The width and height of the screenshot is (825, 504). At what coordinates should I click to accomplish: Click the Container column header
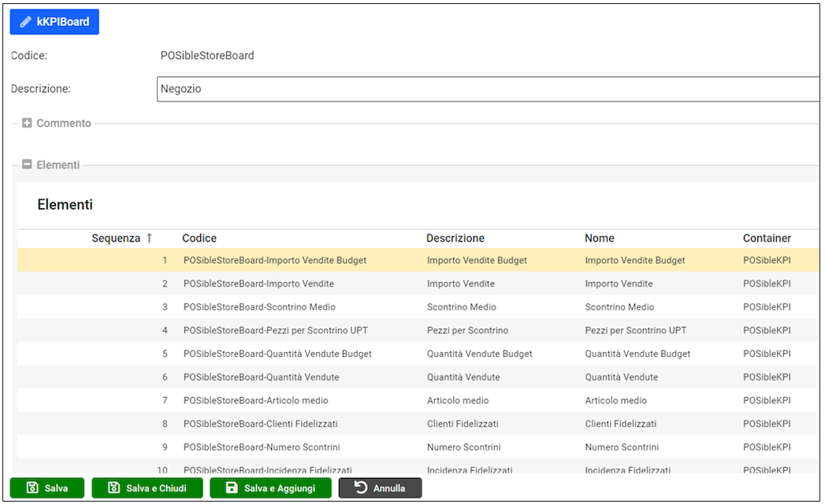(767, 238)
